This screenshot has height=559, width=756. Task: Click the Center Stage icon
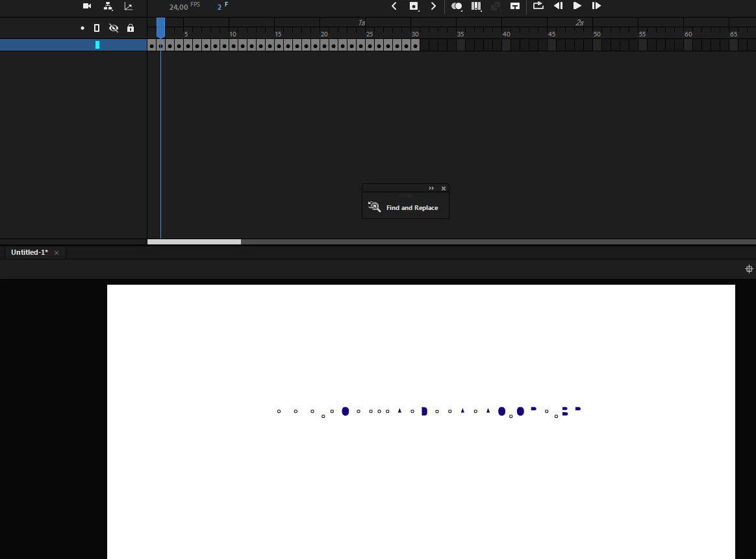click(x=749, y=269)
